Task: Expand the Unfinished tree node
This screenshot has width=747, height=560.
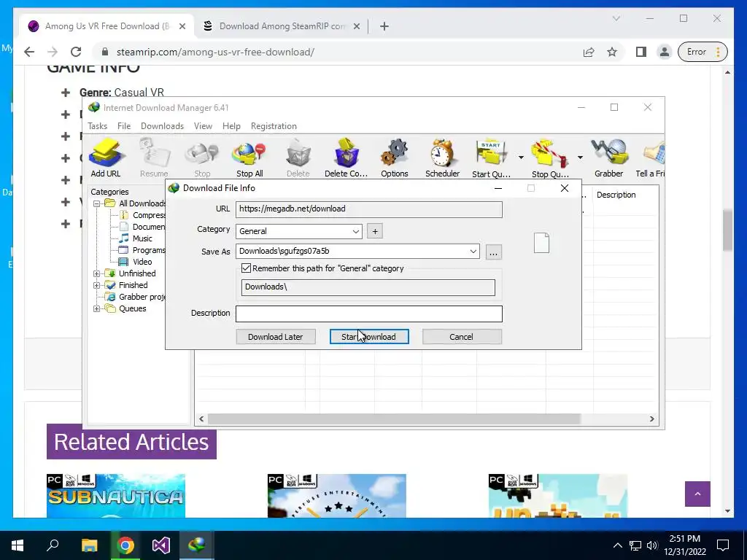Action: click(96, 273)
